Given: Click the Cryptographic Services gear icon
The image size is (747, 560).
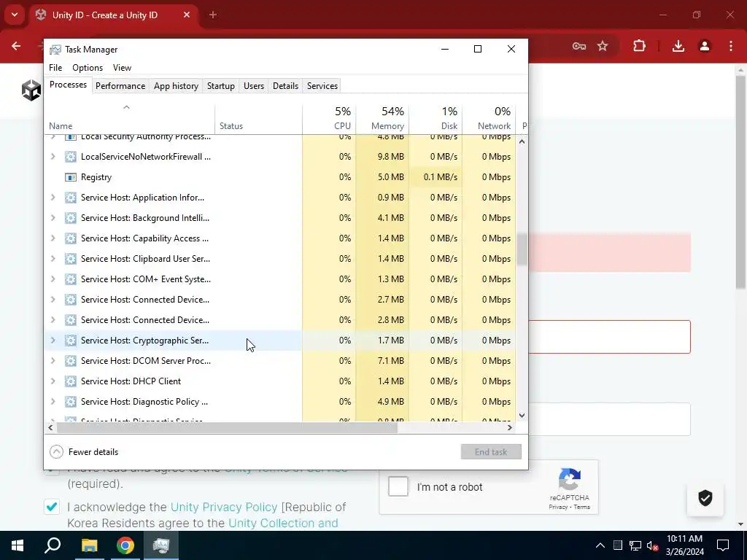Looking at the screenshot, I should pyautogui.click(x=71, y=341).
